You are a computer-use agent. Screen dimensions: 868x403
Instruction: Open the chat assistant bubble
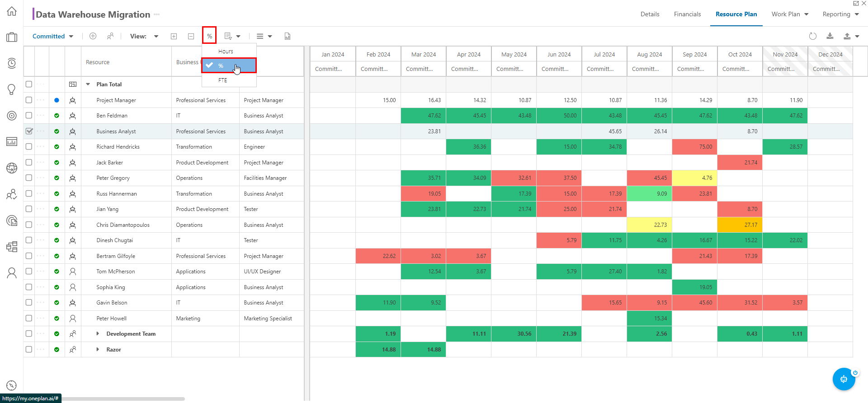click(x=844, y=379)
